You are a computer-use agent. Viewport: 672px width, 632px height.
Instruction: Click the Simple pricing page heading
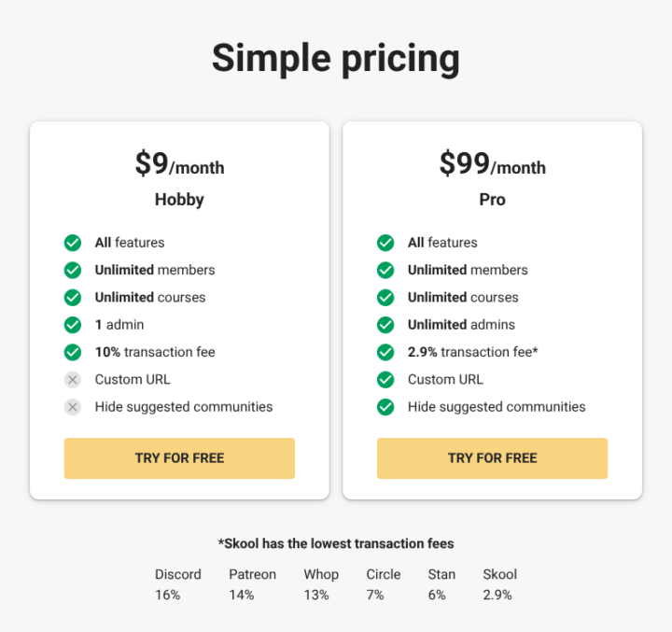click(336, 58)
